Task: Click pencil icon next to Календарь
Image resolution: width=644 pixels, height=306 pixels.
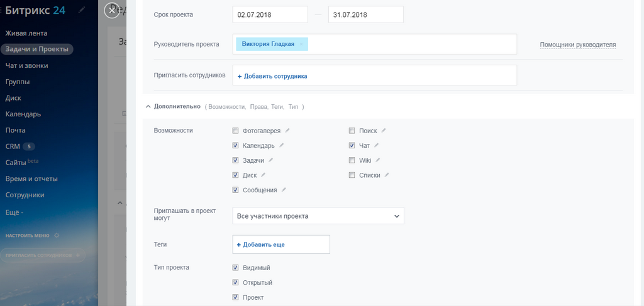Action: tap(282, 145)
